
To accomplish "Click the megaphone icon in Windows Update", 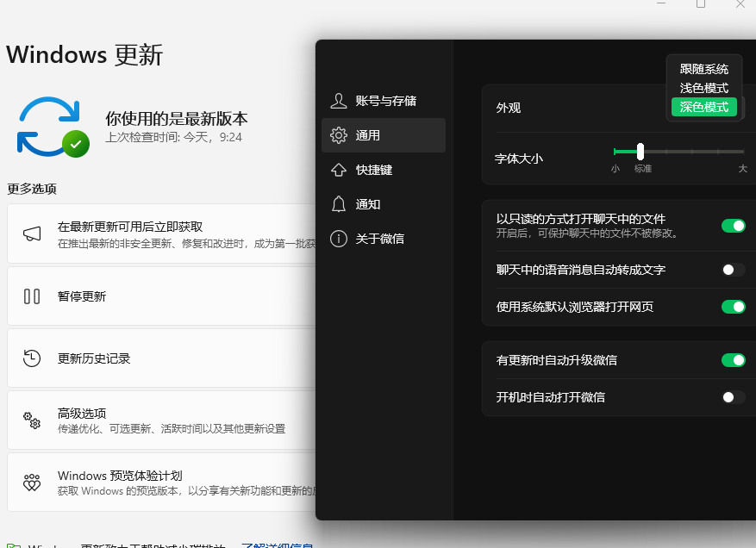I will [x=32, y=234].
